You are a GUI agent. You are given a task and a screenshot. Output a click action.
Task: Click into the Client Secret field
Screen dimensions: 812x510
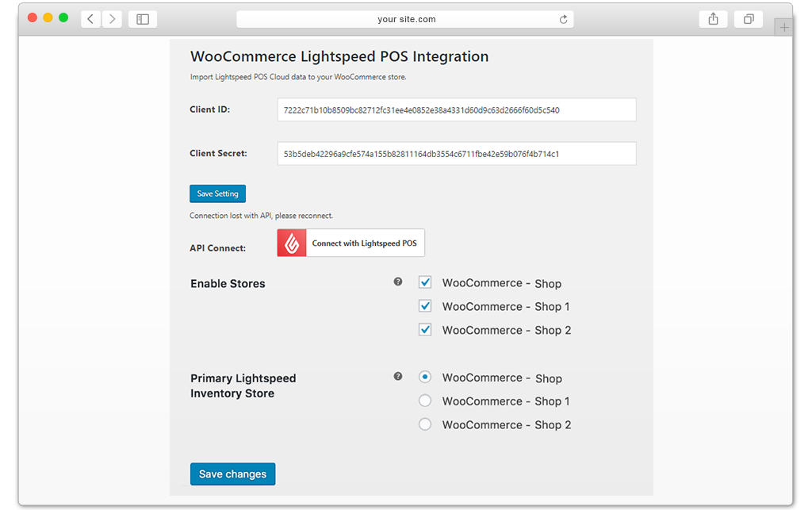coord(457,154)
